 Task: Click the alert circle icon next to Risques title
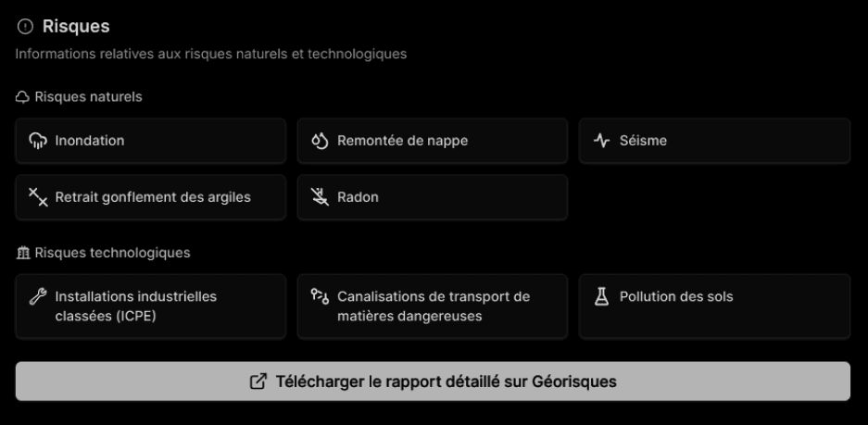tap(24, 27)
